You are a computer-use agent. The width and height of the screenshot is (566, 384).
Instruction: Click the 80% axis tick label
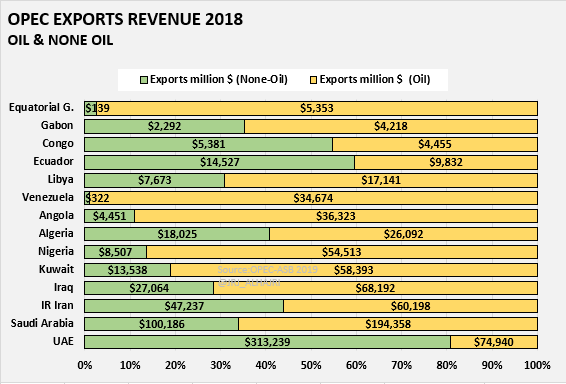(x=447, y=365)
